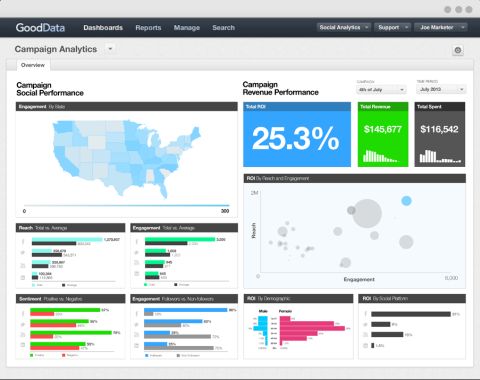
Task: Click the GoodData logo
Action: [x=40, y=27]
